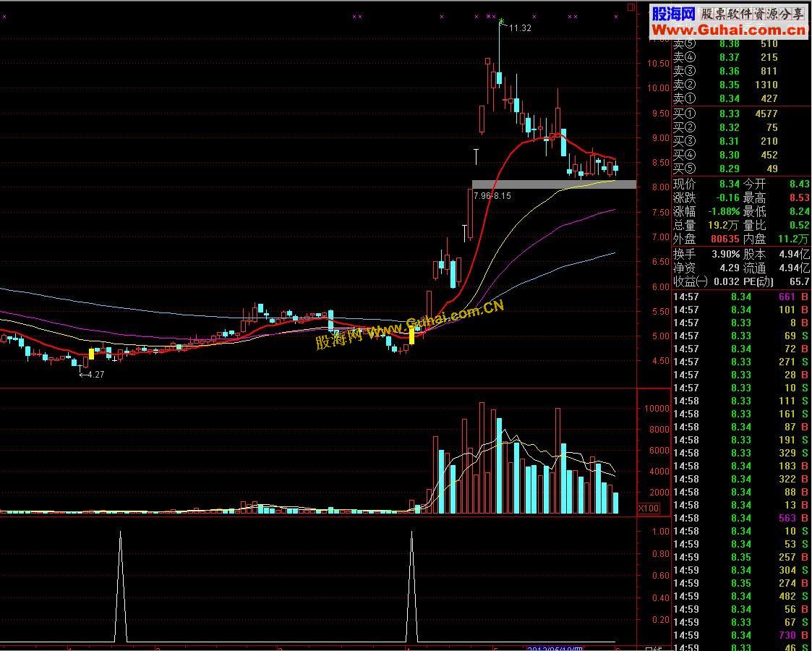Select the 买③ order row at 8.31
812x651 pixels.
(725, 141)
